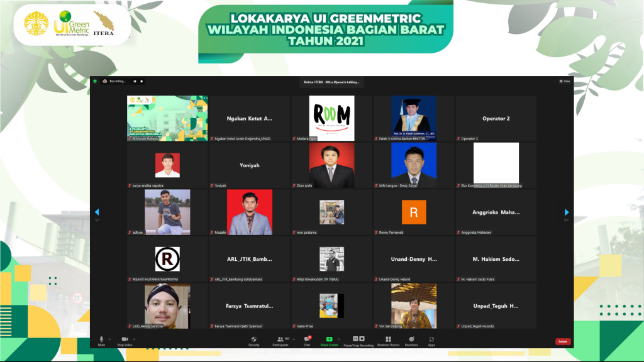Image resolution: width=644 pixels, height=362 pixels.
Task: Open the Apps panel
Action: [x=431, y=341]
